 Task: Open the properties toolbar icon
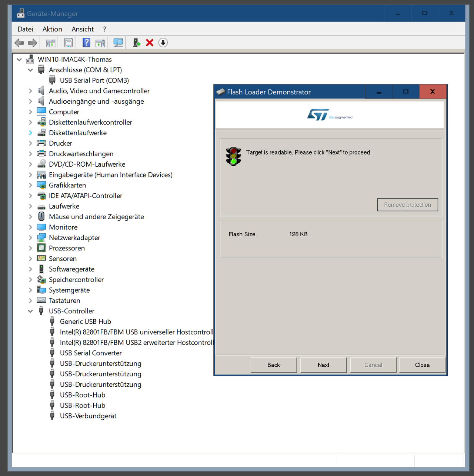69,43
